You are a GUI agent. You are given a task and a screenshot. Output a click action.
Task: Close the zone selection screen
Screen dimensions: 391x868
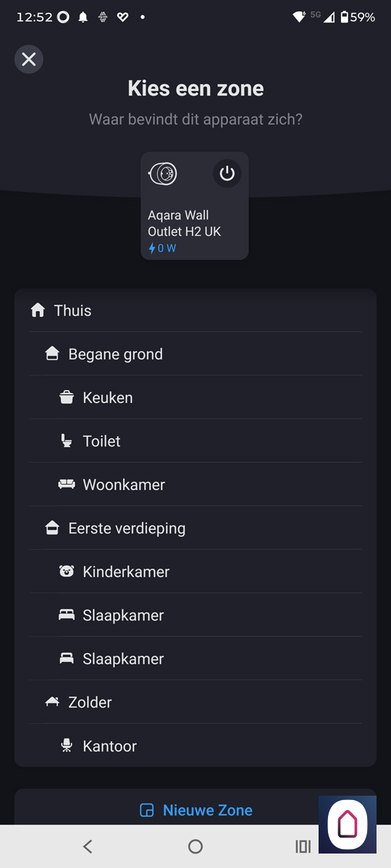click(29, 59)
